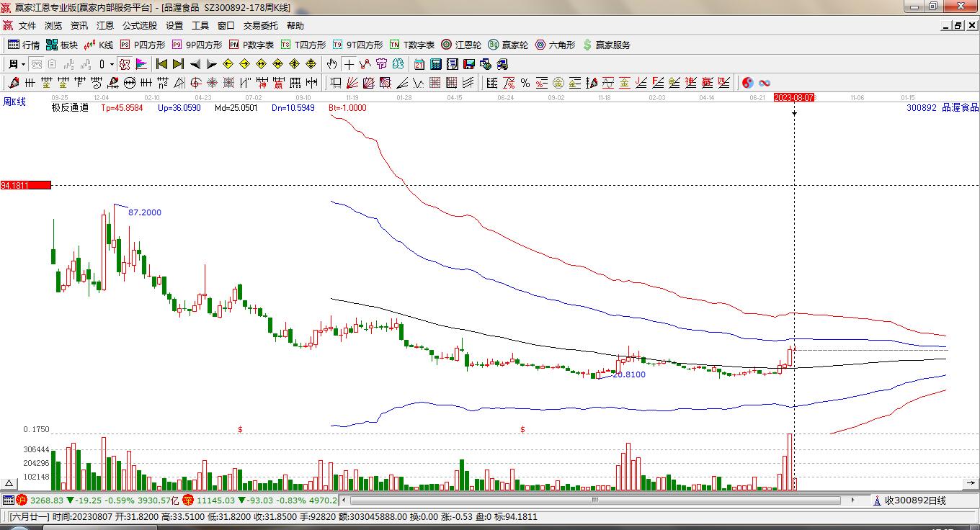Open the T四方形 tool
The width and height of the screenshot is (980, 530).
pos(303,45)
